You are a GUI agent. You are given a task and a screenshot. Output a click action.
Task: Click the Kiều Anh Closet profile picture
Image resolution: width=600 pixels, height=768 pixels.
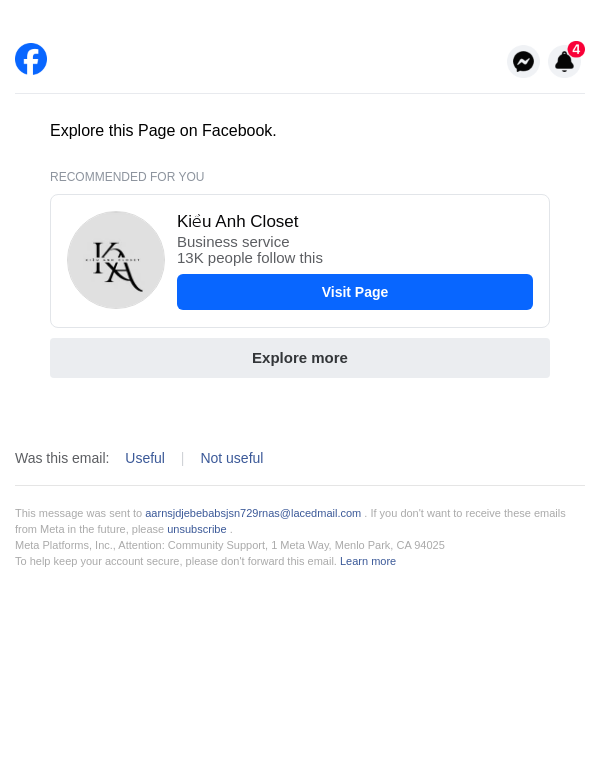[x=116, y=260]
